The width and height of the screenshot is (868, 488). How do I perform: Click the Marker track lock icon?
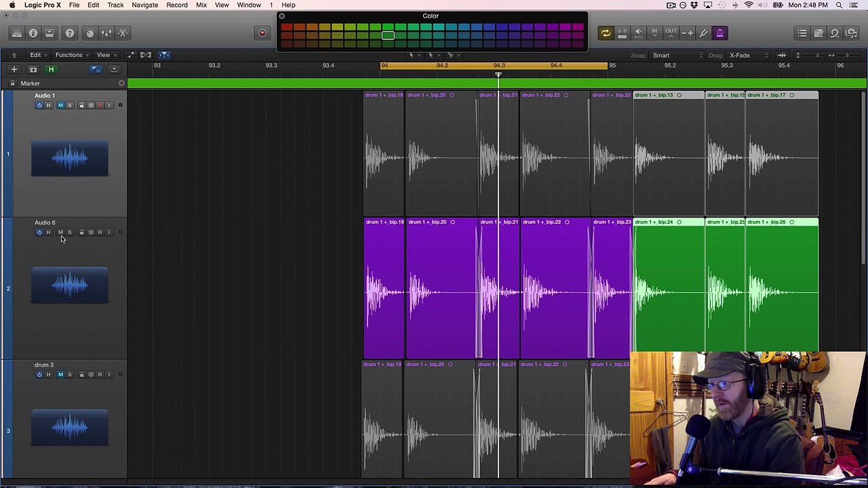pyautogui.click(x=12, y=83)
